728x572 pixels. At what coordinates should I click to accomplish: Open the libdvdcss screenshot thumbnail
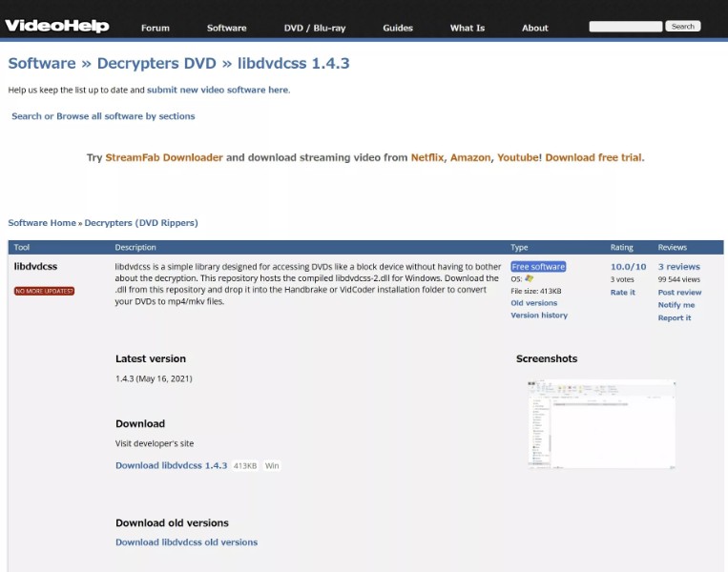(x=601, y=424)
